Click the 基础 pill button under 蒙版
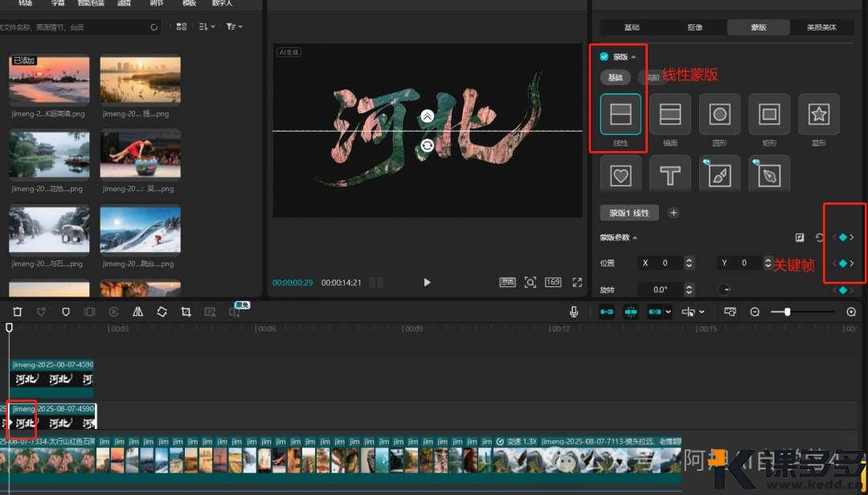Viewport: 868px width, 495px height. coord(615,77)
